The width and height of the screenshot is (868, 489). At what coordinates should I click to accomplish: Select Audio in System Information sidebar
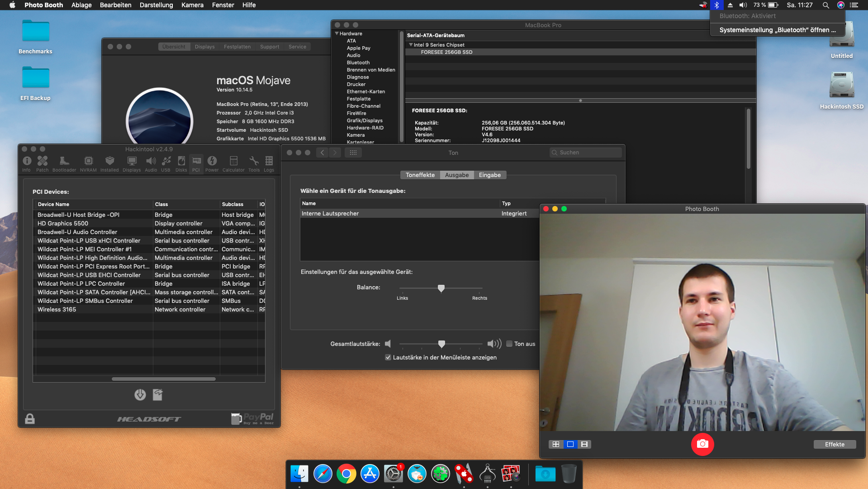click(x=354, y=55)
